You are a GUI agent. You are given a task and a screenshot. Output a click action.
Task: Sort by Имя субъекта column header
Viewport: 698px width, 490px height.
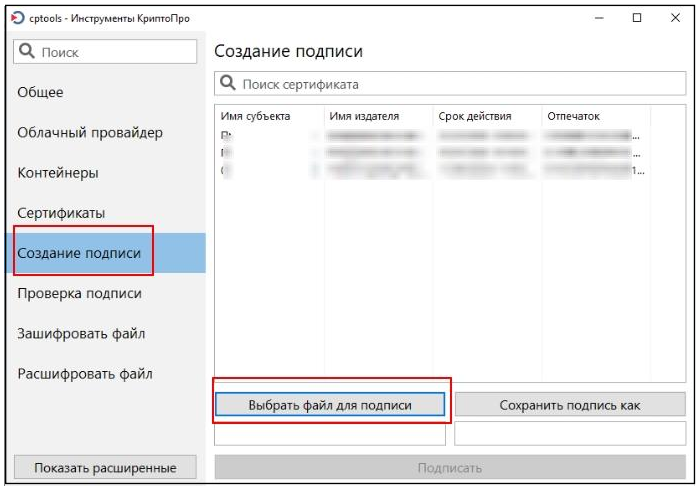point(255,116)
